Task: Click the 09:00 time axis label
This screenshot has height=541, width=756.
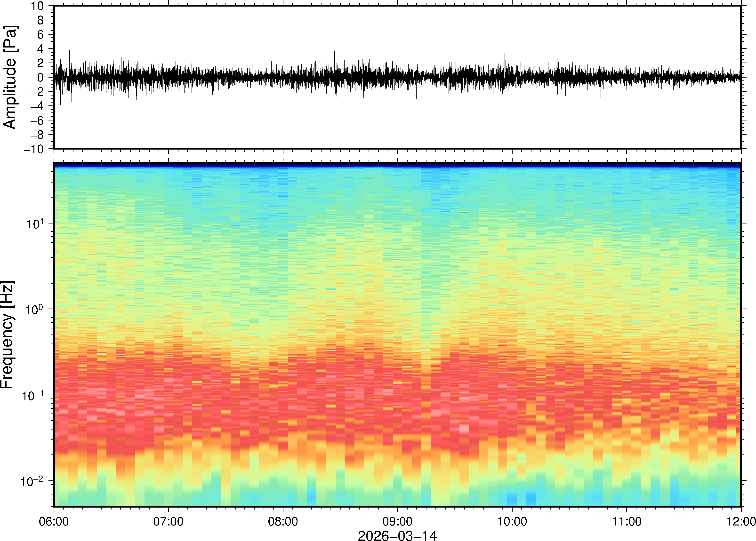Action: (397, 521)
